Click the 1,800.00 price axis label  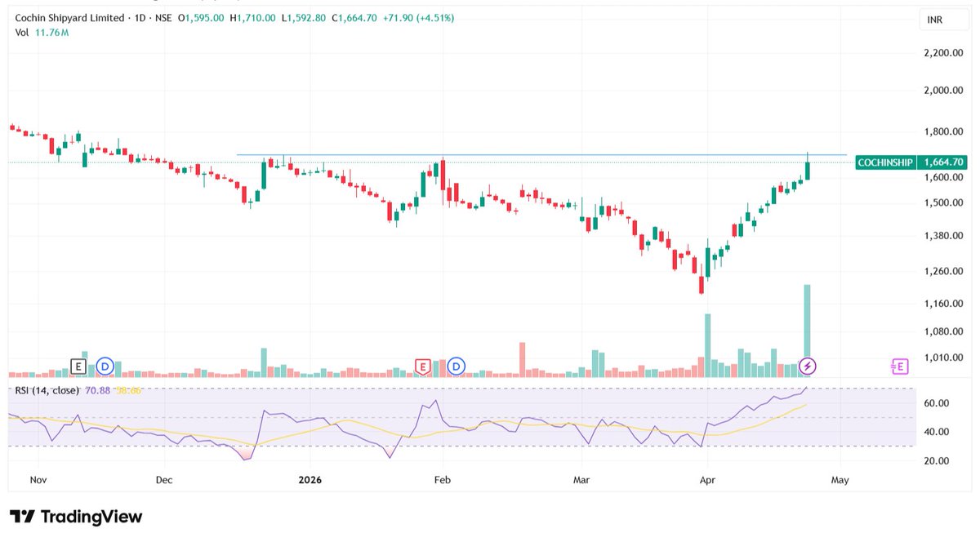(x=945, y=132)
